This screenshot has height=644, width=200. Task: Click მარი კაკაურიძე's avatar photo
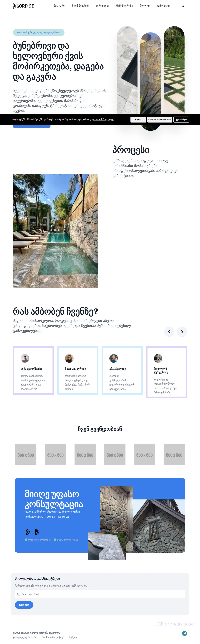pos(69,358)
